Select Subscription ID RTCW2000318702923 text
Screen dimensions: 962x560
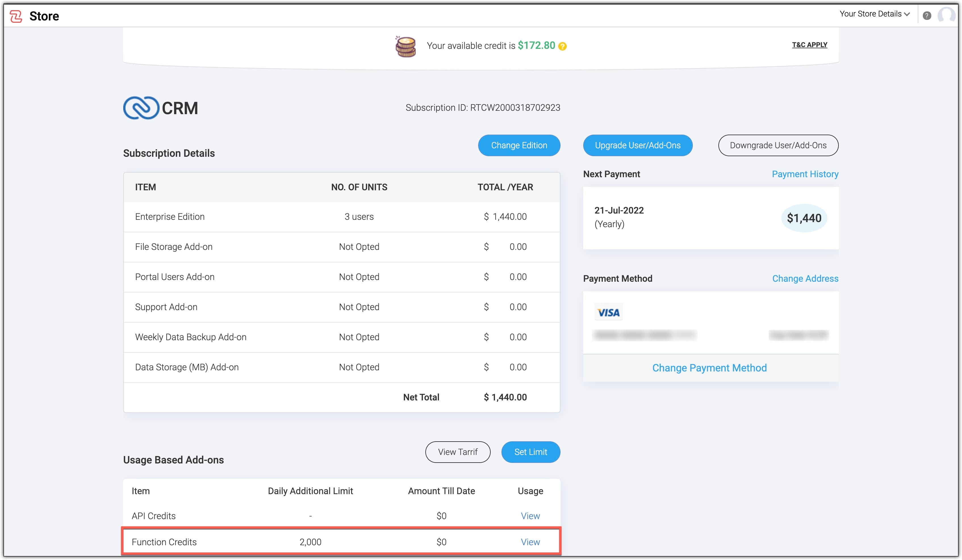click(x=482, y=108)
